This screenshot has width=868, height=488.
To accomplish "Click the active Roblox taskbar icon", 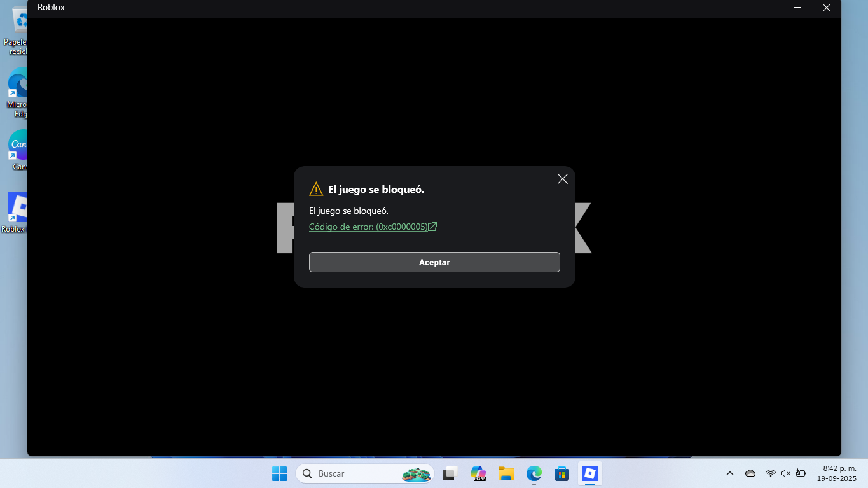I will tap(589, 473).
